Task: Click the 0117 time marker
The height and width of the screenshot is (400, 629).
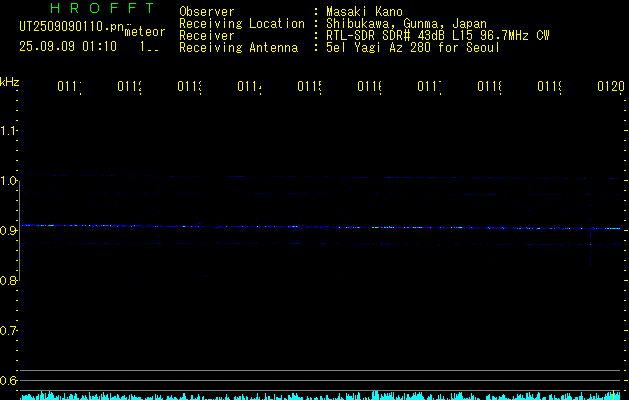Action: pyautogui.click(x=430, y=86)
